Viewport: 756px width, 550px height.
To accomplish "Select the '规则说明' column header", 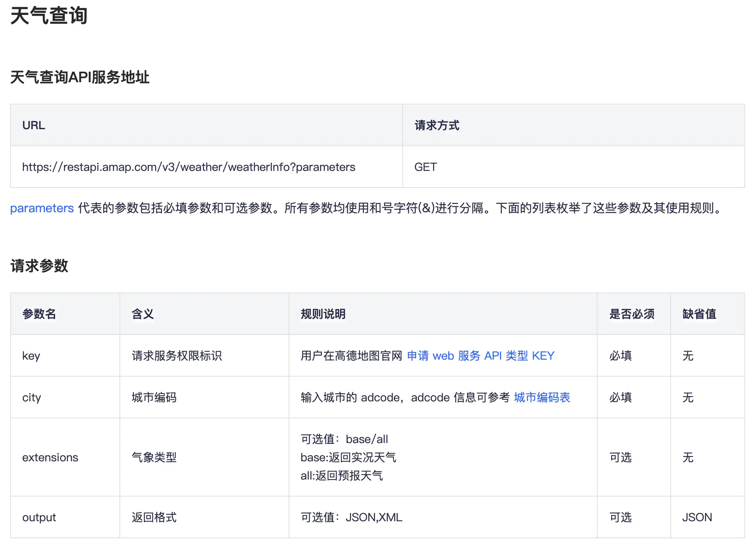I will click(x=443, y=314).
